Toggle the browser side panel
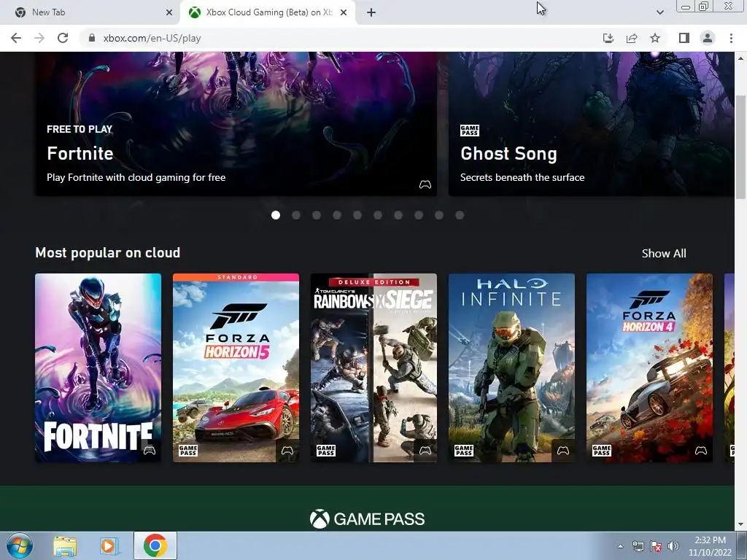Screen dimensions: 747x560 click(x=684, y=38)
